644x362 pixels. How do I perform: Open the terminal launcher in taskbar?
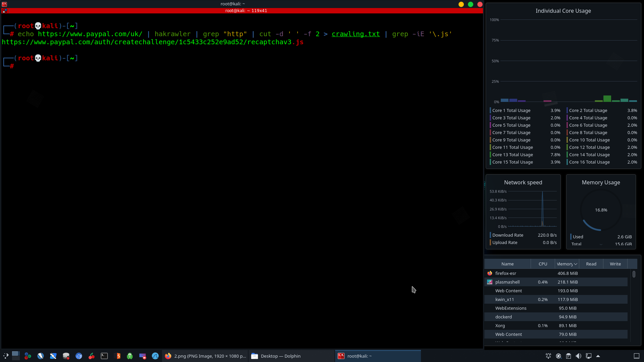104,356
